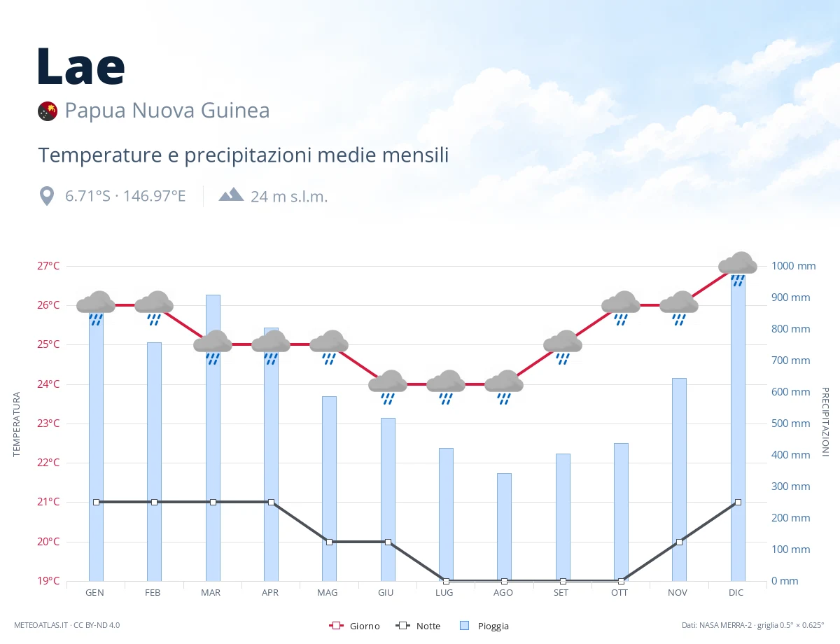Click the rain cloud icon above DIC

[x=738, y=269]
